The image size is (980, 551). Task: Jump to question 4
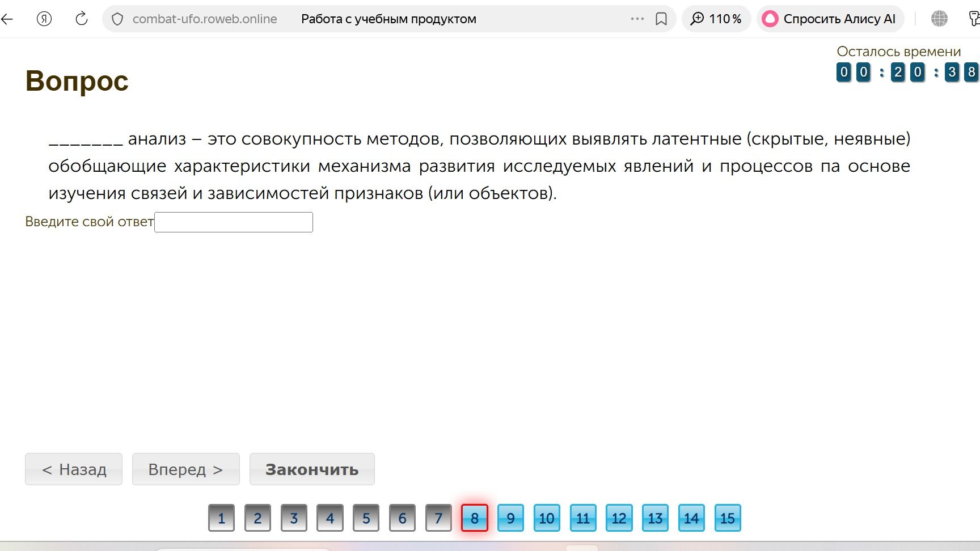click(330, 518)
